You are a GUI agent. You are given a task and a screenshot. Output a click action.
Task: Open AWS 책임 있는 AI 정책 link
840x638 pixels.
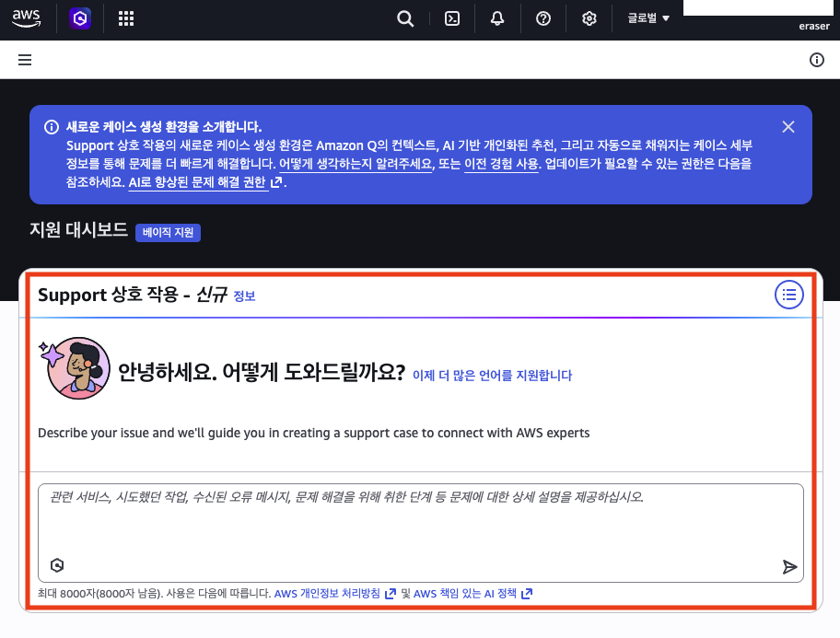pos(472,594)
